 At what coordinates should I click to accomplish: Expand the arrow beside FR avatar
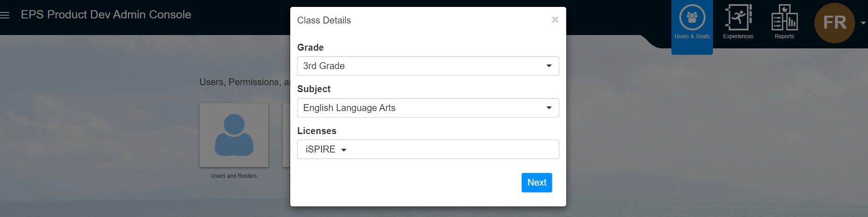coord(863,23)
